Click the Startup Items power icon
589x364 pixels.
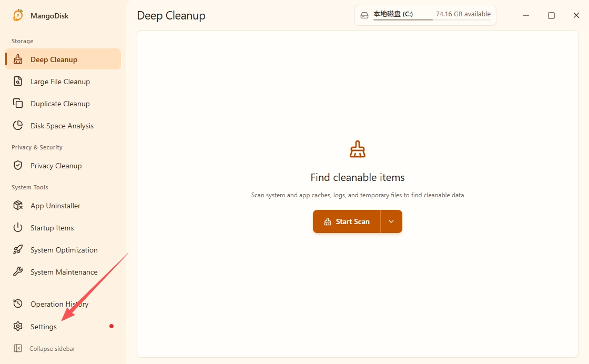[x=18, y=228]
